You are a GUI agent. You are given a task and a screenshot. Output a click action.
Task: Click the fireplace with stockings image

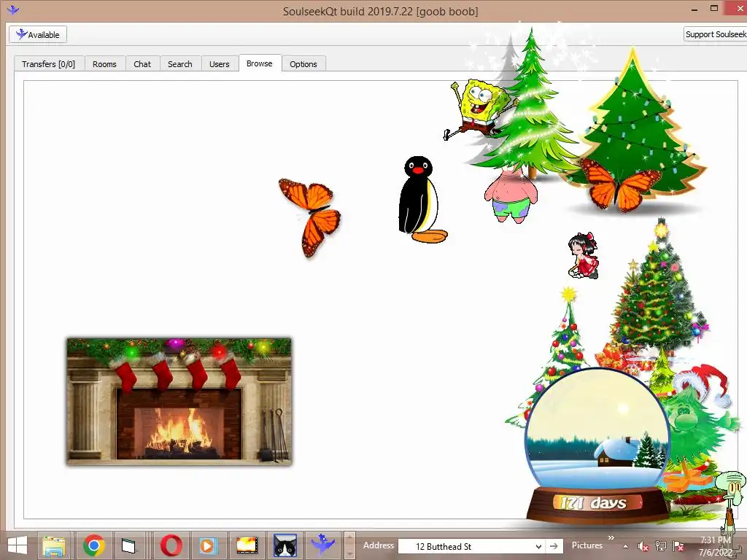[179, 402]
